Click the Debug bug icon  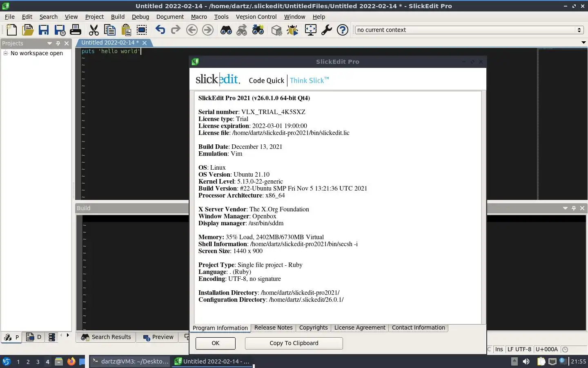[292, 30]
